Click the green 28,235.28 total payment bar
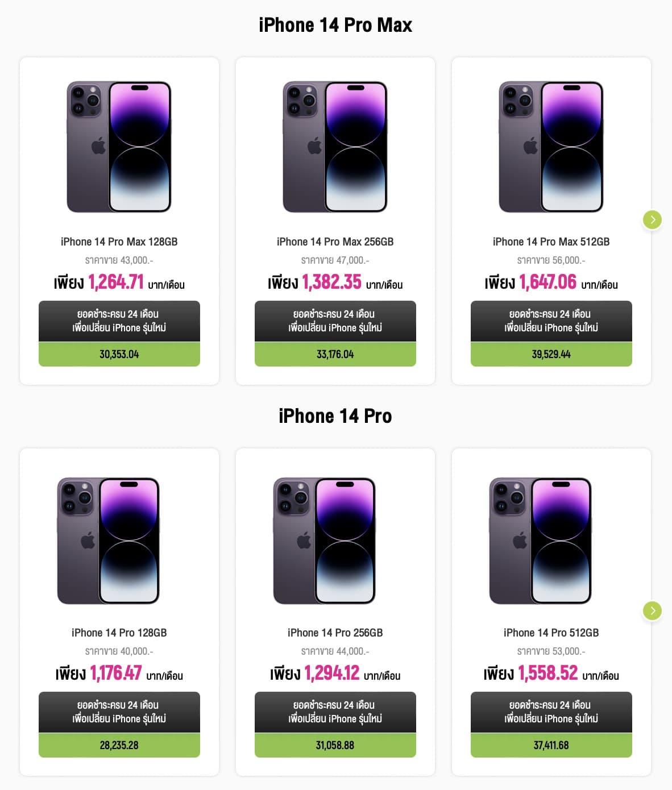The image size is (672, 790). point(119,745)
